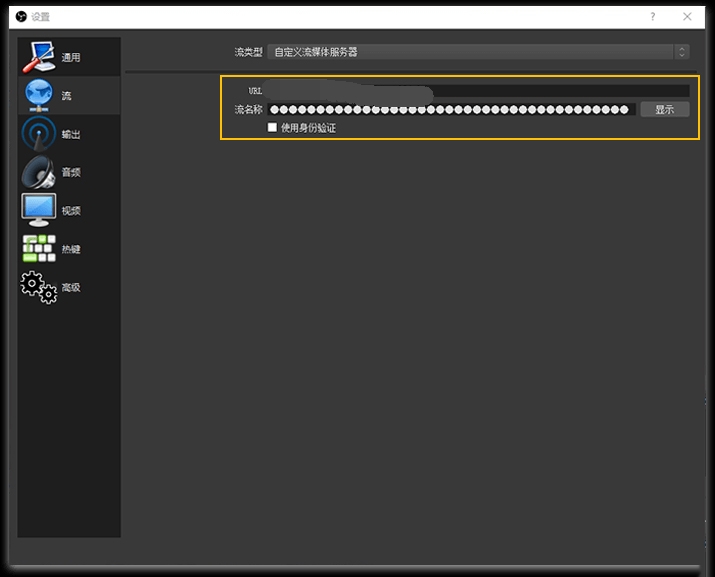Open the 音频 audio speaker icon
Viewport: 715px width, 577px height.
pos(39,172)
